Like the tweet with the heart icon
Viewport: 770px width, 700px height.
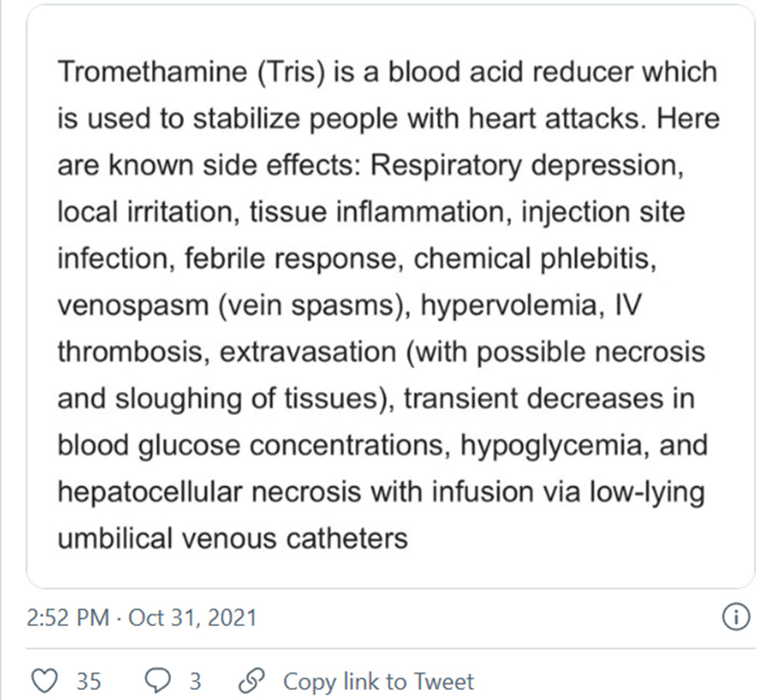pos(44,681)
